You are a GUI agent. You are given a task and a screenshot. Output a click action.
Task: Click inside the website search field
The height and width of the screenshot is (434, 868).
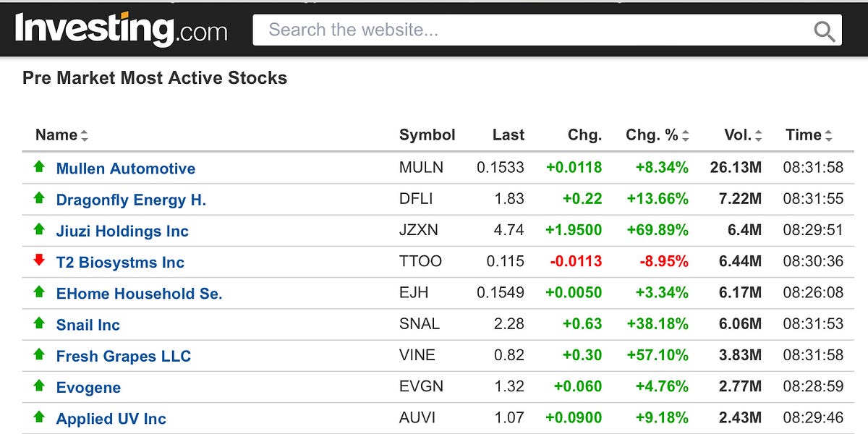click(506, 30)
